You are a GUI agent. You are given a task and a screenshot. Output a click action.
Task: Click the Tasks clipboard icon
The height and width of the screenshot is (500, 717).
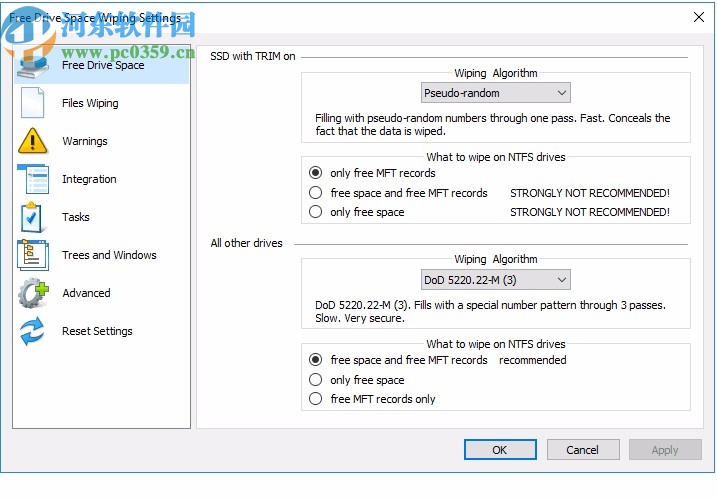click(31, 217)
